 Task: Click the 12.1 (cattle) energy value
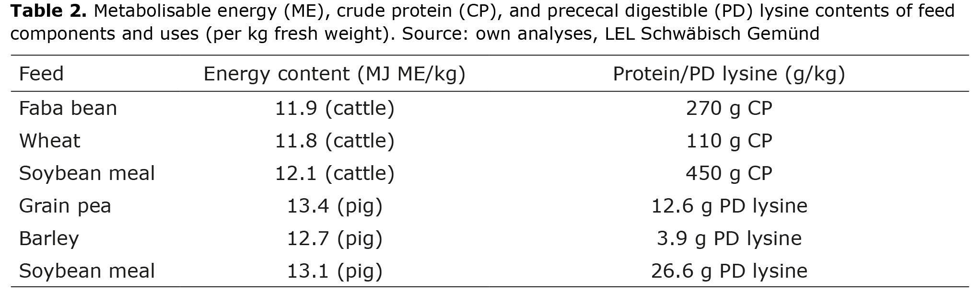click(335, 174)
